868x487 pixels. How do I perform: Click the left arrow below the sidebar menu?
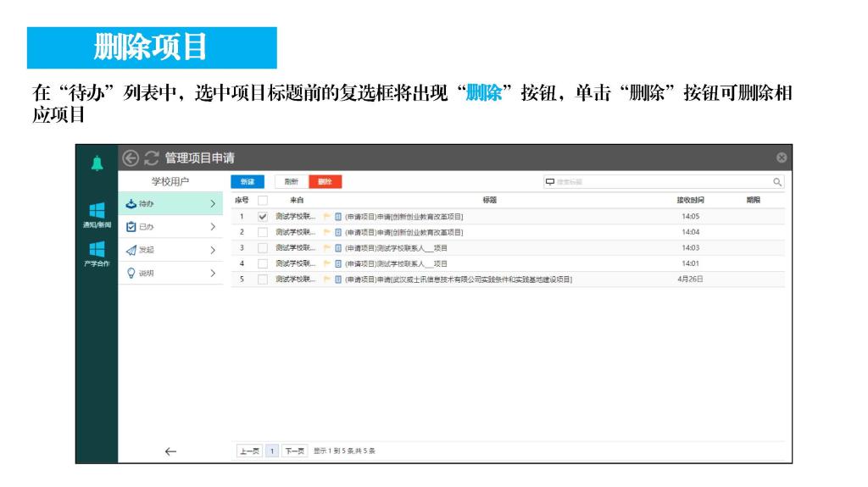click(x=170, y=451)
